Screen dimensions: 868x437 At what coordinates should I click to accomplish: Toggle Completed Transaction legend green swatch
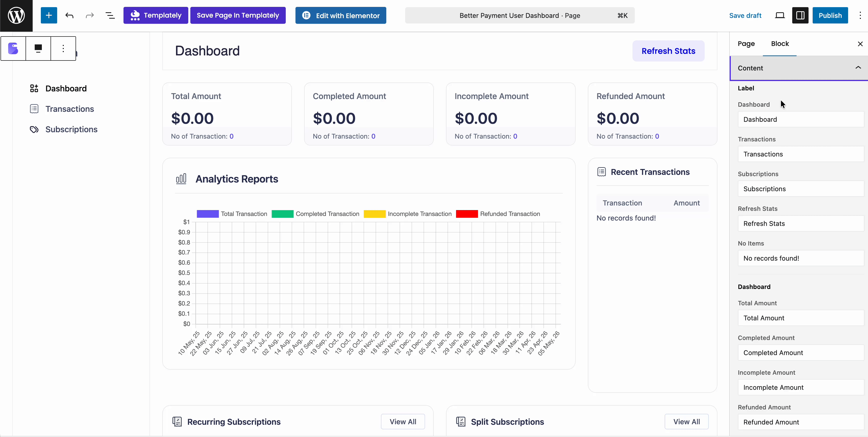[x=282, y=214]
